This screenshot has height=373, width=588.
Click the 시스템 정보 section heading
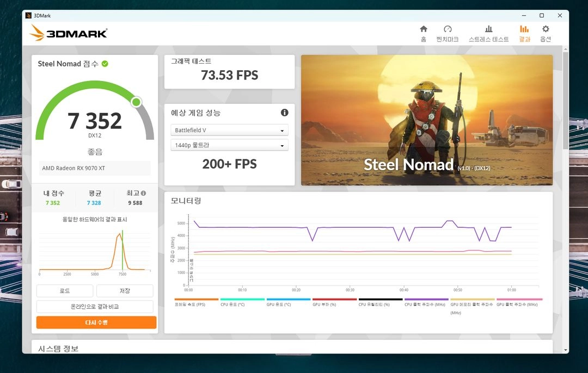(x=58, y=349)
